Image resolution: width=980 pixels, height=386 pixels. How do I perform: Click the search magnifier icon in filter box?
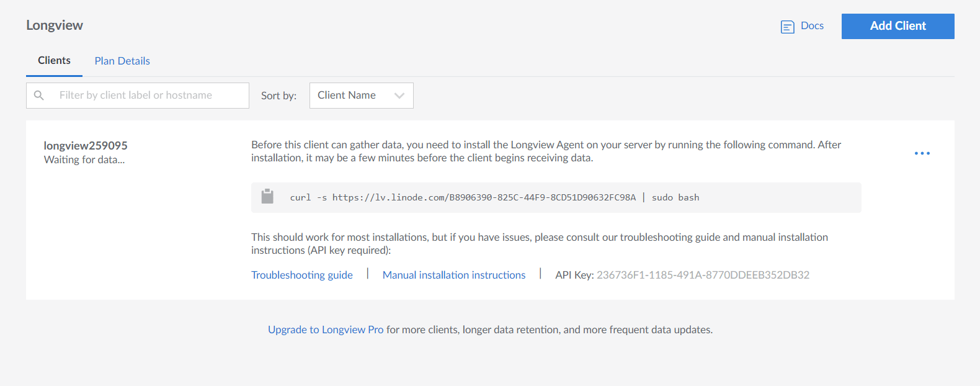pyautogui.click(x=39, y=96)
